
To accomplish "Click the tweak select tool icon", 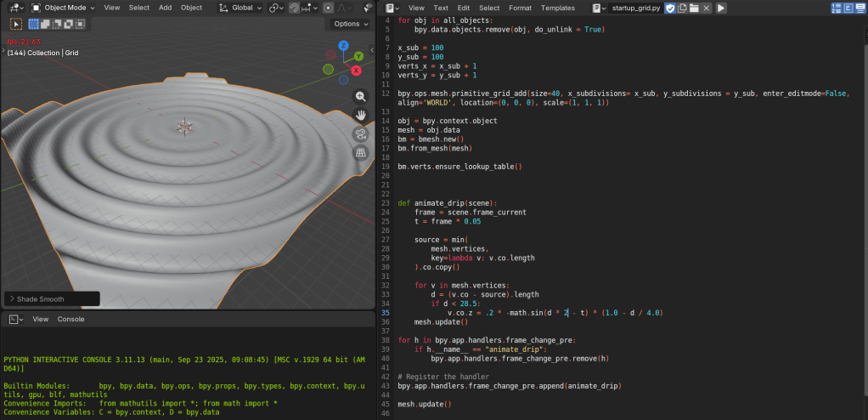I will point(16,24).
